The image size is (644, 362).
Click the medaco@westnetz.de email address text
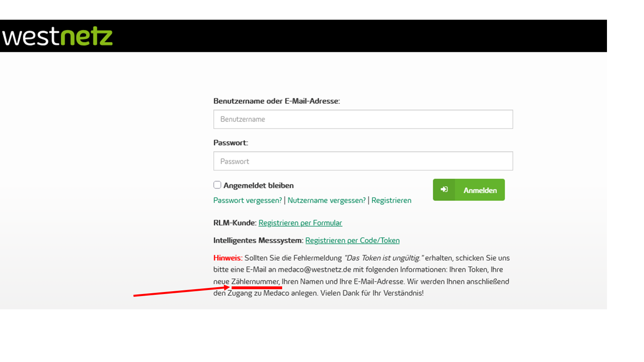coord(314,269)
